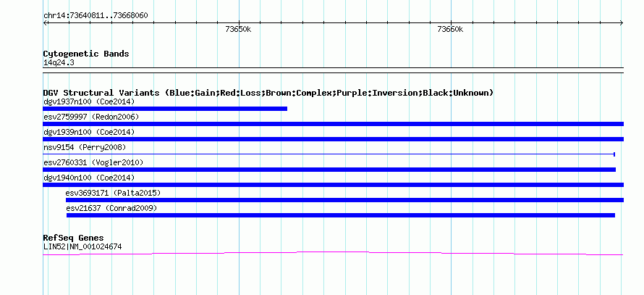Click the nsv9154 (Perry2008) label

click(85, 147)
